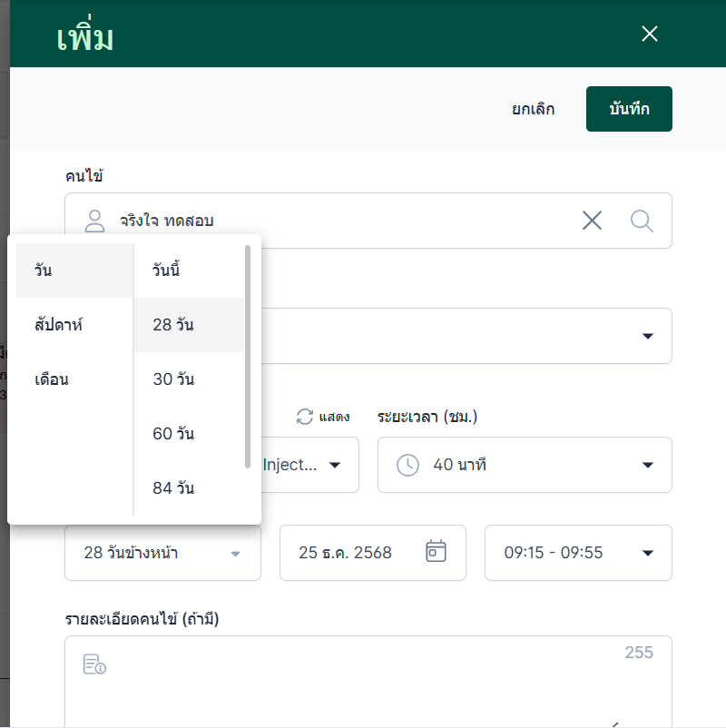The height and width of the screenshot is (728, 726).
Task: Click the popup list scrollbar
Action: click(x=248, y=354)
